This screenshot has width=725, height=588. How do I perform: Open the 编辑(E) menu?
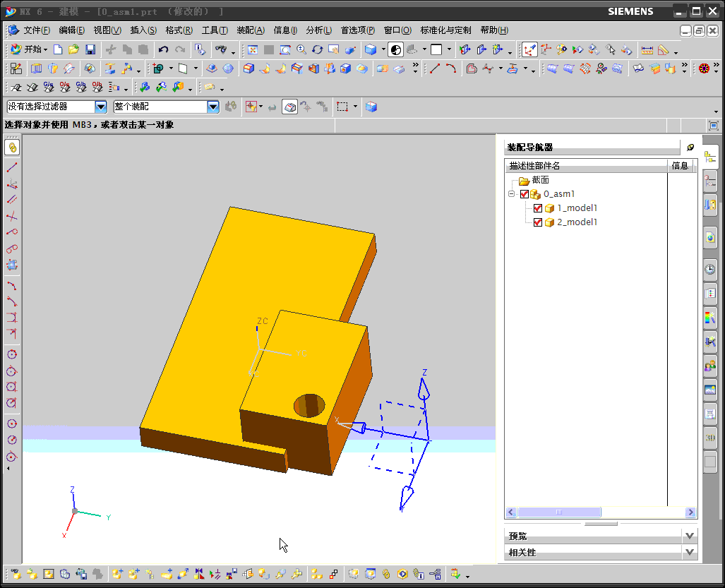pos(72,30)
